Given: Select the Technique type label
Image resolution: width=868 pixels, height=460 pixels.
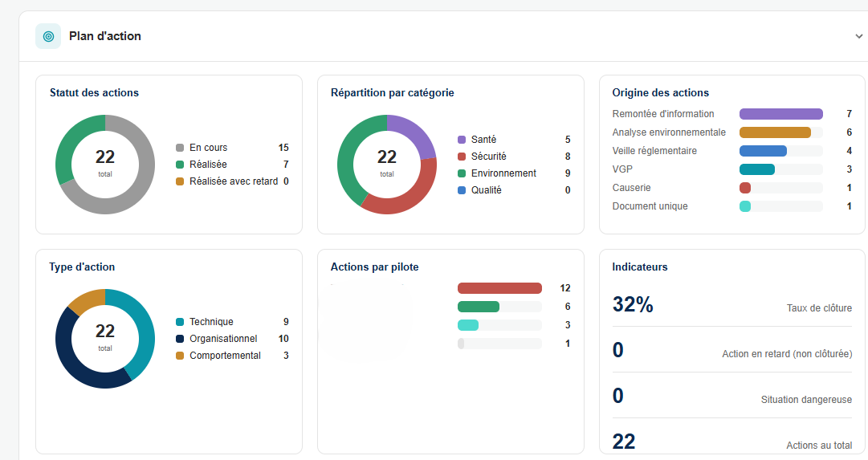Looking at the screenshot, I should 211,322.
